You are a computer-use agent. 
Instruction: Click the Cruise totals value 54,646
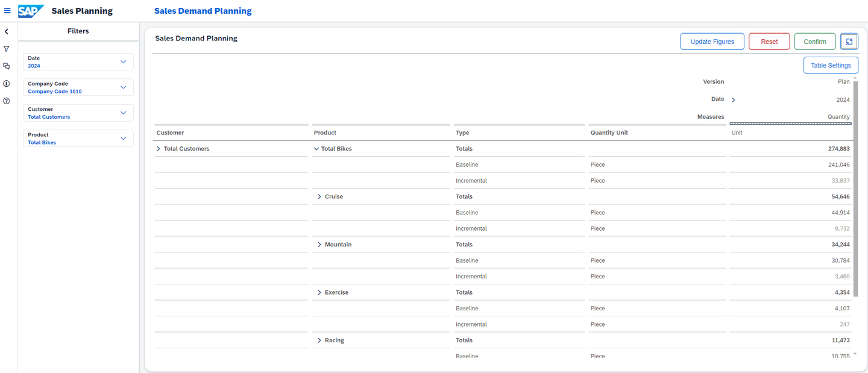840,196
